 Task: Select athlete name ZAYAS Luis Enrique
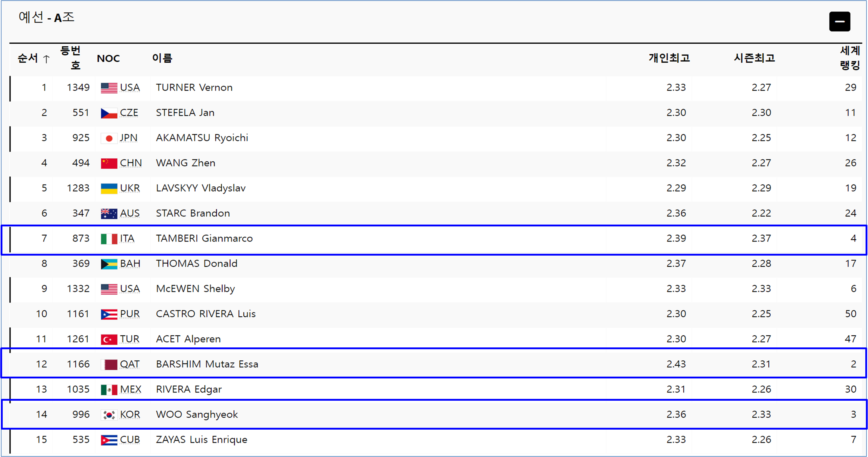tap(201, 440)
